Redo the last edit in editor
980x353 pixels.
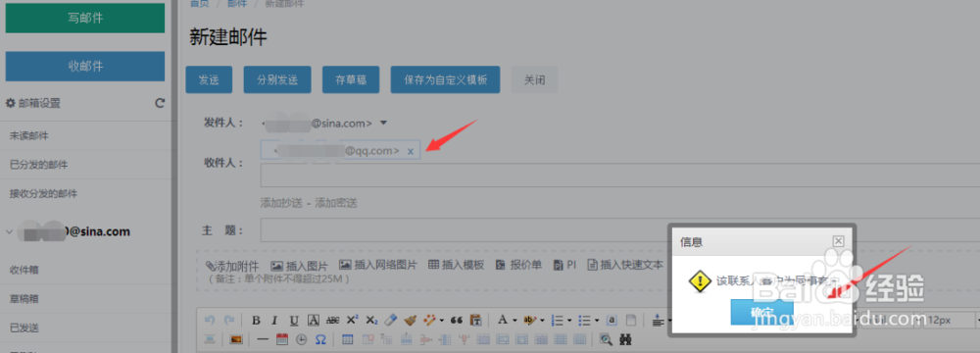pyautogui.click(x=229, y=320)
